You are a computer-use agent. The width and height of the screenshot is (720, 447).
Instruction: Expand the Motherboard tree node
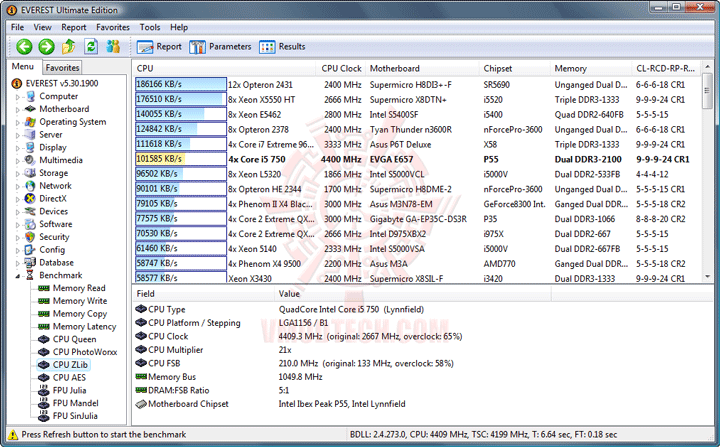18,110
